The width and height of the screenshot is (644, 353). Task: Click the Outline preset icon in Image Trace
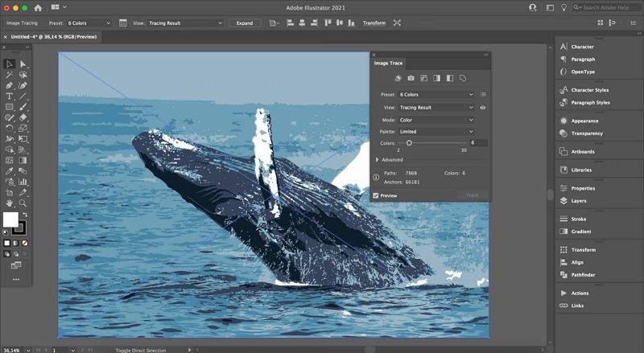[x=462, y=78]
